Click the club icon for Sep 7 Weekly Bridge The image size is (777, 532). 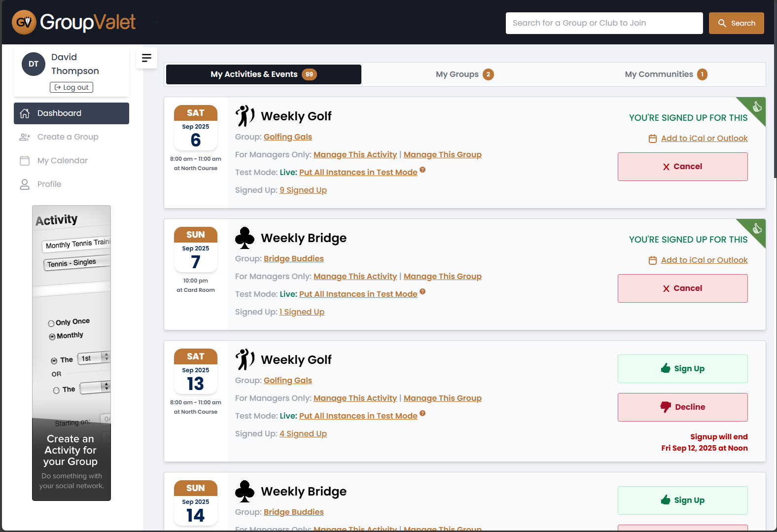[x=245, y=238]
